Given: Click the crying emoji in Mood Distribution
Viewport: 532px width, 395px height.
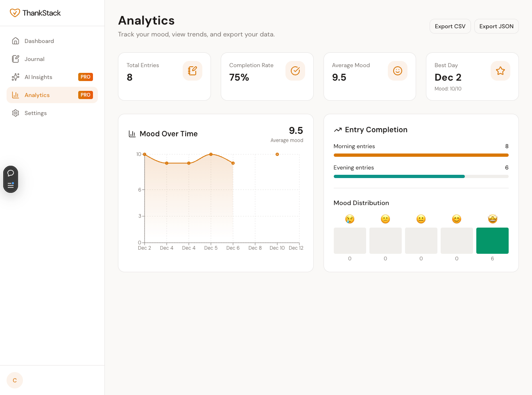Looking at the screenshot, I should click(x=350, y=219).
